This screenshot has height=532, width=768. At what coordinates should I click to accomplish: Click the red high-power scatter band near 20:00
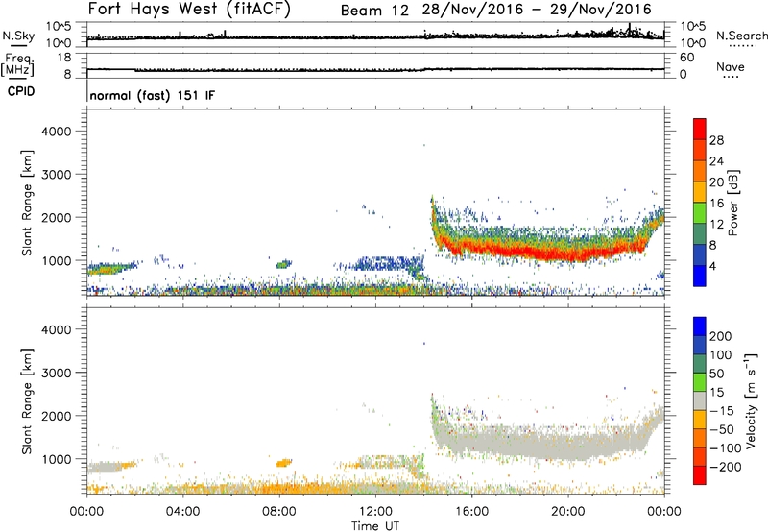[x=568, y=254]
